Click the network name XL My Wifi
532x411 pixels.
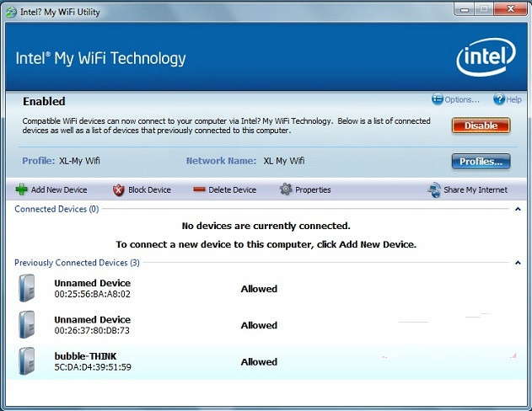coord(284,161)
